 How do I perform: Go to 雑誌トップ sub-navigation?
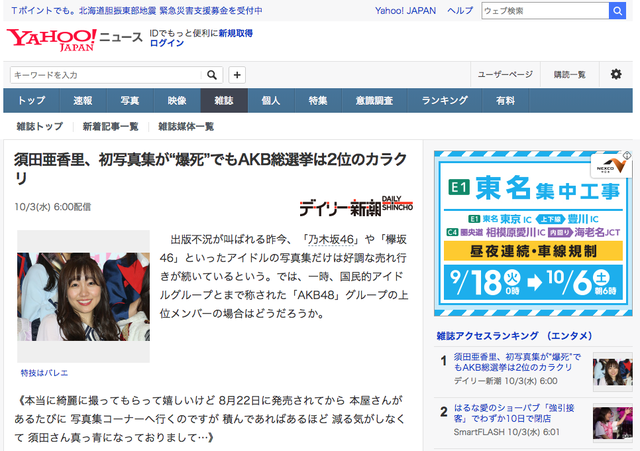pos(40,127)
